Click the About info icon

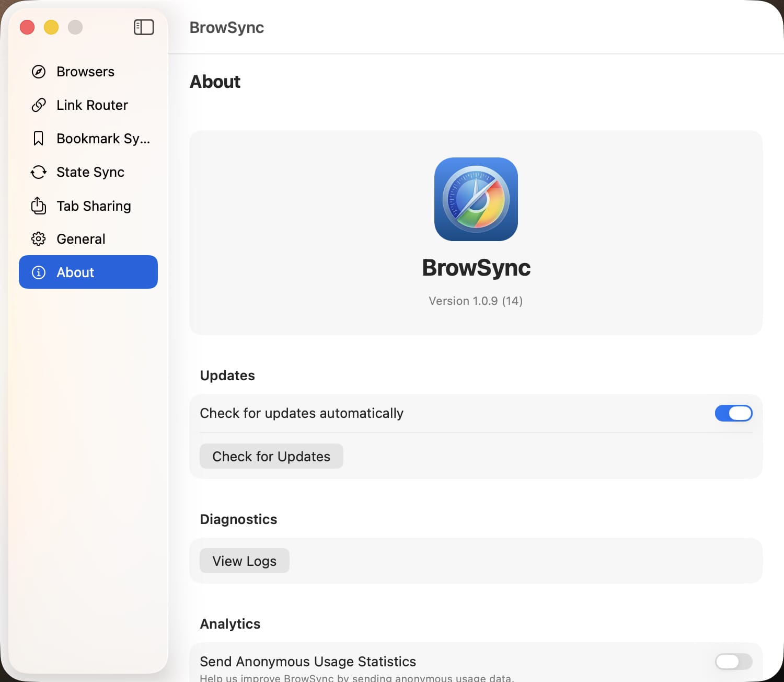click(39, 272)
